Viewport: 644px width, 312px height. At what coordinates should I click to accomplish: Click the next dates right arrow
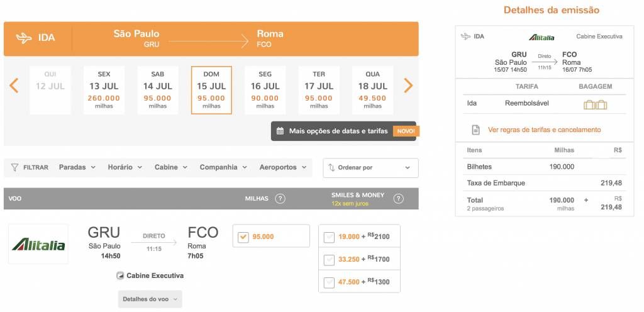[x=408, y=86]
